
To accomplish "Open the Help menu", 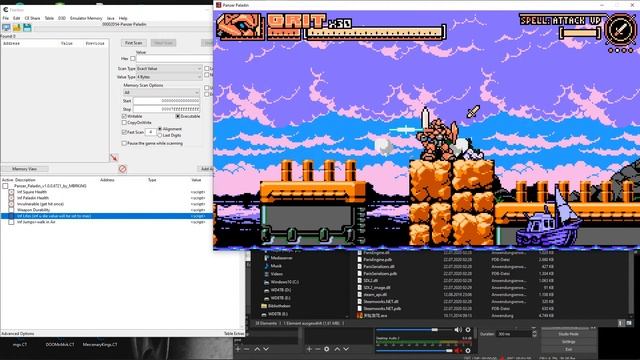I will click(123, 18).
